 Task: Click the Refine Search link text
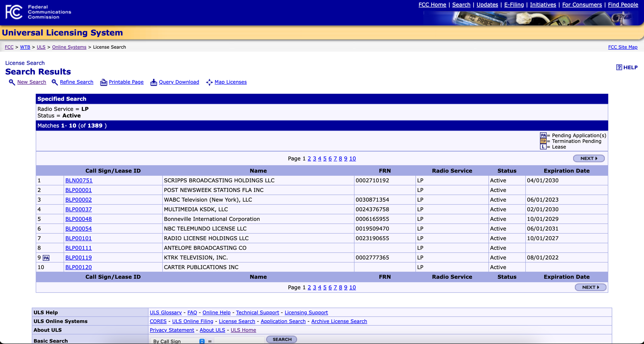(77, 82)
